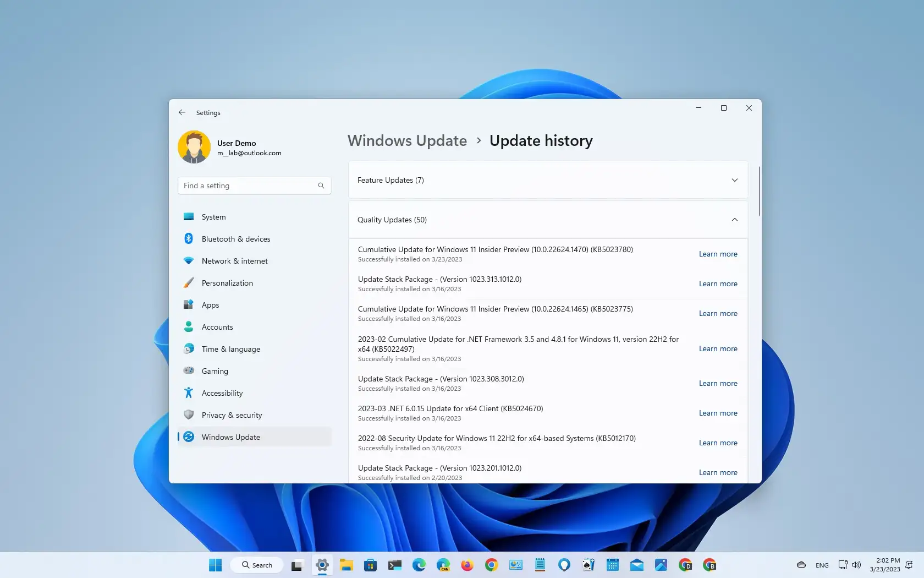Select Windows Update in sidebar
Viewport: 924px width, 578px height.
point(255,437)
